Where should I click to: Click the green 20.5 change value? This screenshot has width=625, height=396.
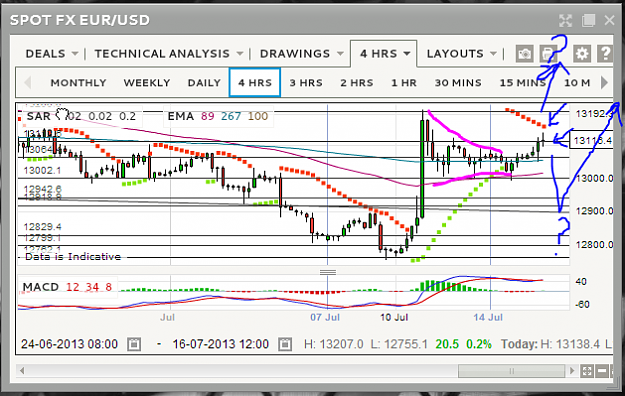point(447,344)
